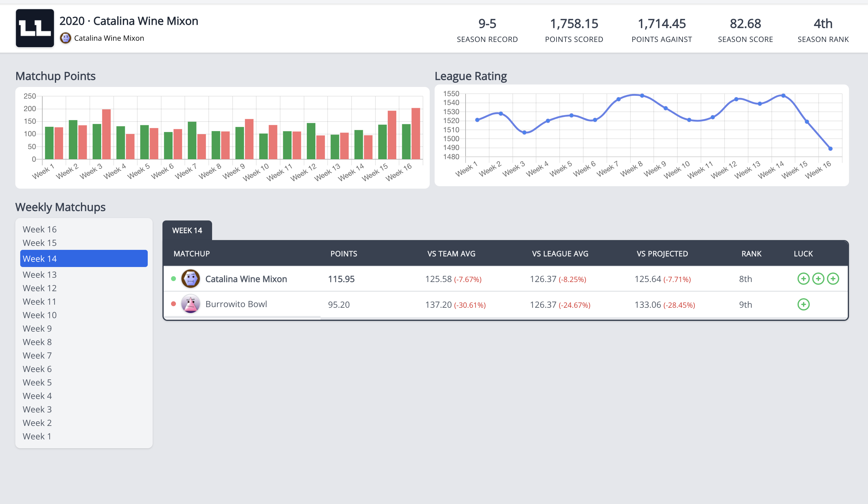Image resolution: width=868 pixels, height=504 pixels.
Task: Click the 9-5 season record value
Action: [487, 24]
